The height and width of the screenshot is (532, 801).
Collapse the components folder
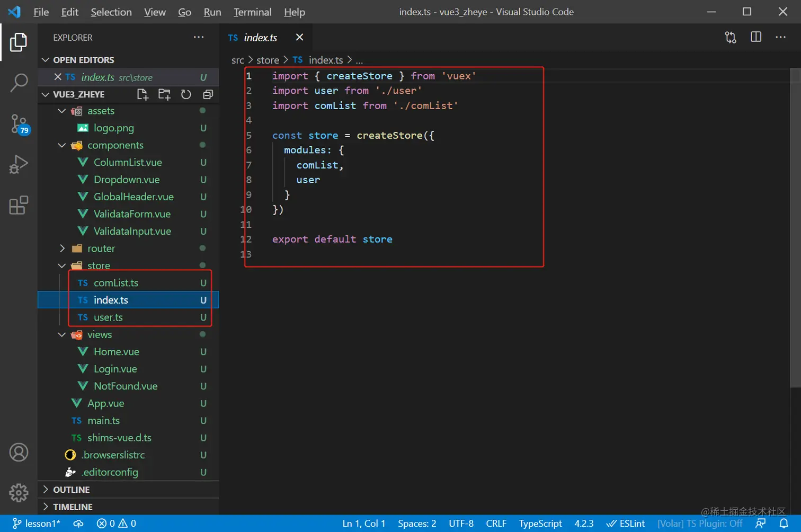115,145
